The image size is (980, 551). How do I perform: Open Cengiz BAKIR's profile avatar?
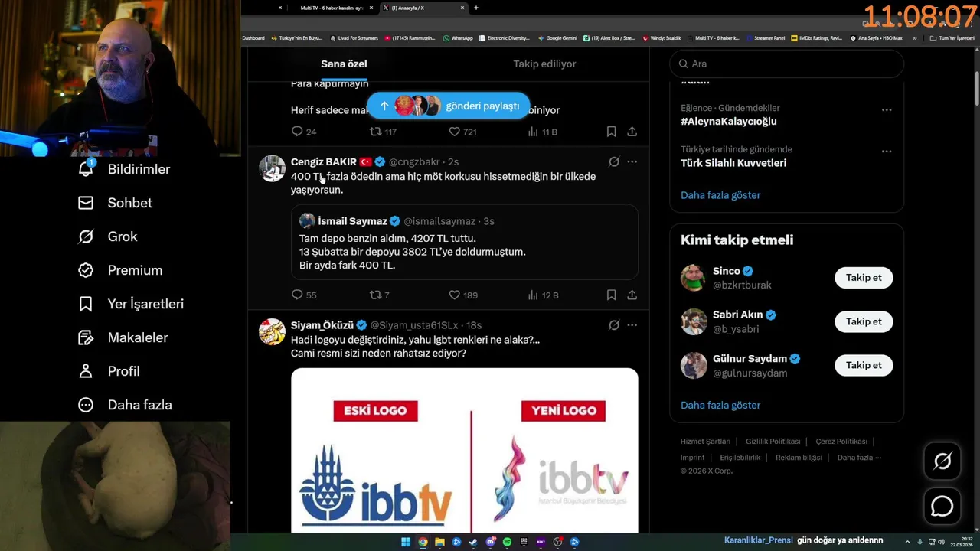[x=272, y=168]
